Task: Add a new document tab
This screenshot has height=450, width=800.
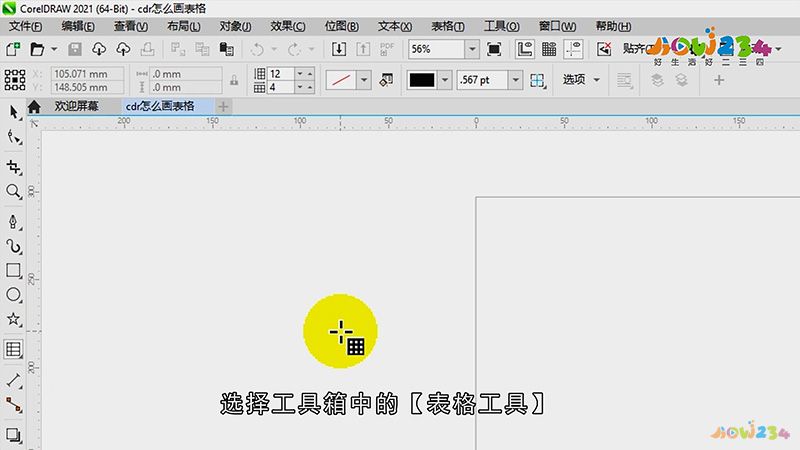Action: point(223,106)
